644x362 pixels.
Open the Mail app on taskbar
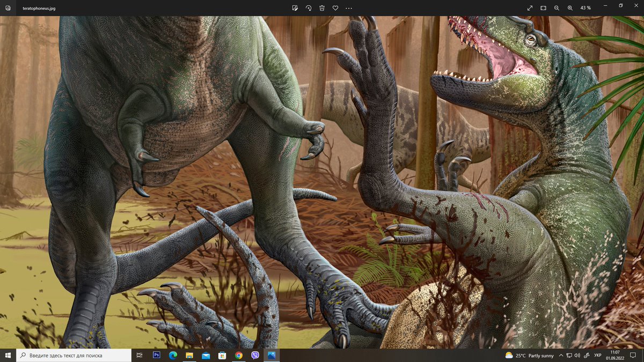pos(206,355)
